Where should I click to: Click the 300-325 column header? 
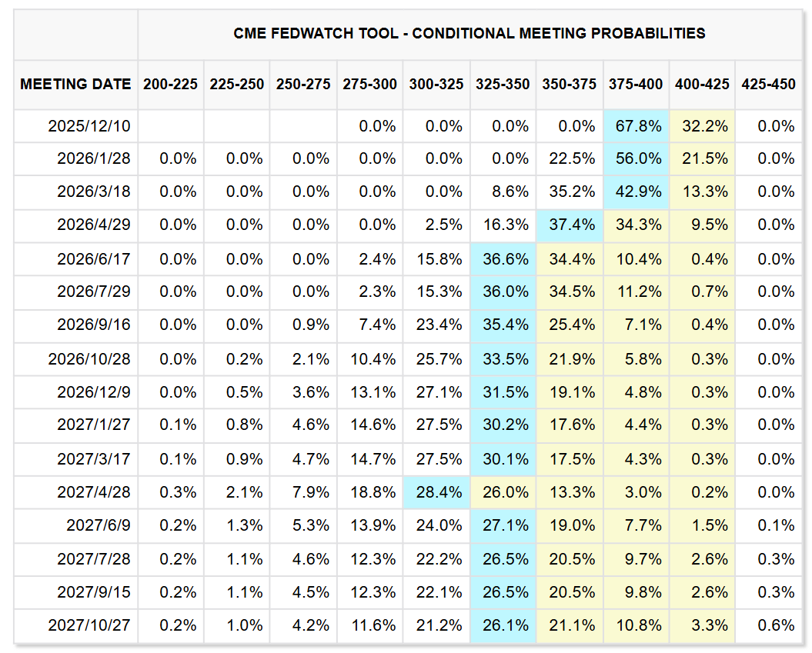coord(436,84)
